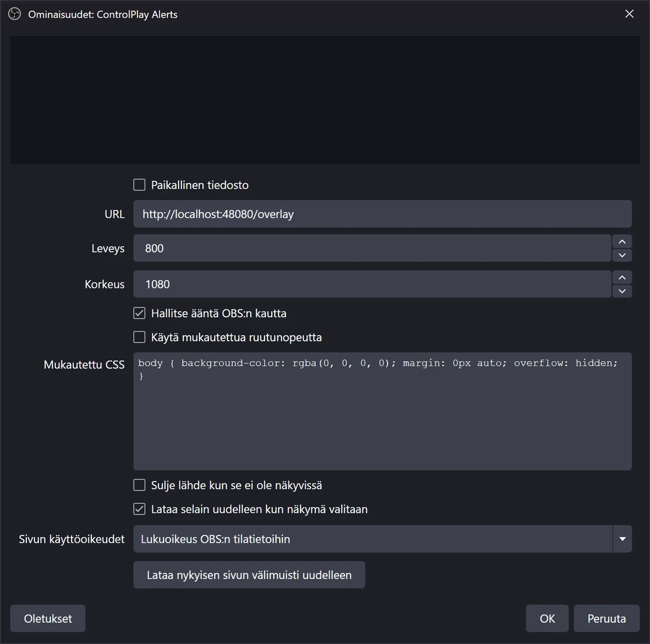Click the black browser source preview area
The height and width of the screenshot is (644, 650).
(x=325, y=100)
